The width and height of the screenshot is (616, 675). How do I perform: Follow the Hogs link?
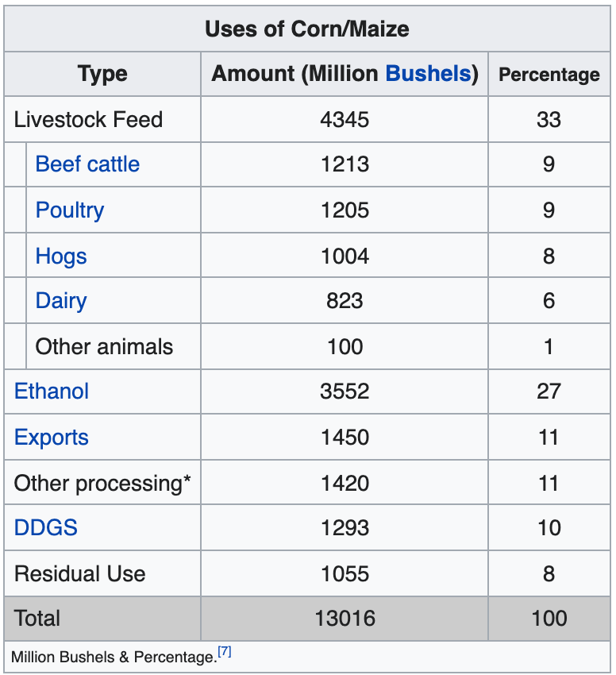tap(61, 256)
